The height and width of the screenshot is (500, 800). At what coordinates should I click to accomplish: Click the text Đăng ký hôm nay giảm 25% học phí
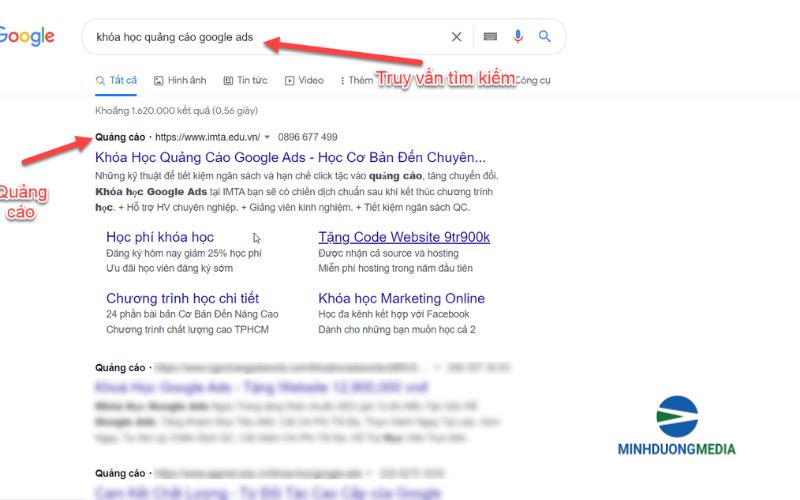[184, 253]
